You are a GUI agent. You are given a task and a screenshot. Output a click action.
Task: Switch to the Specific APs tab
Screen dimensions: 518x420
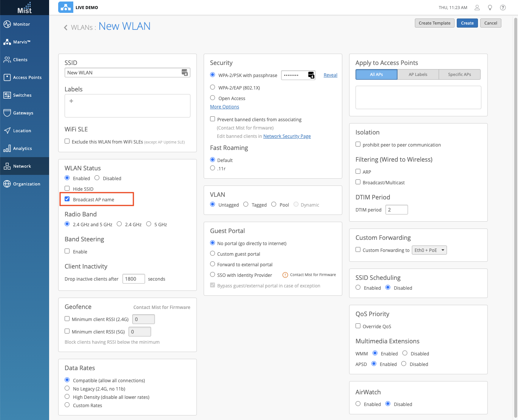click(459, 74)
